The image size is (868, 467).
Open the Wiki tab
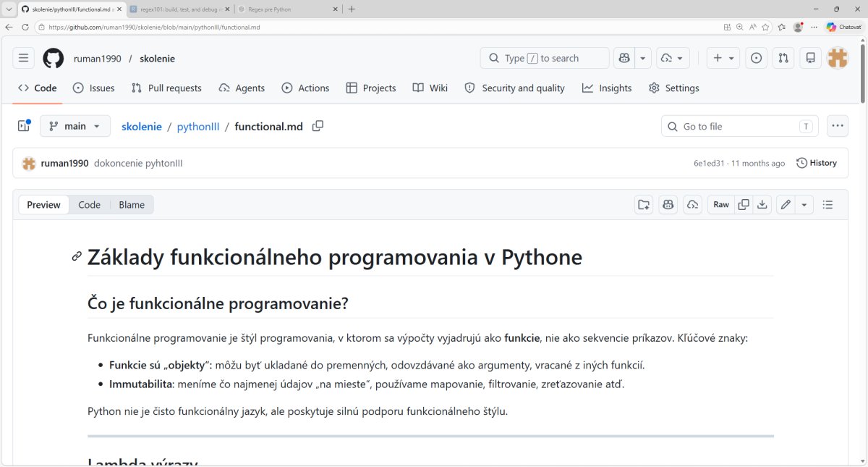430,88
